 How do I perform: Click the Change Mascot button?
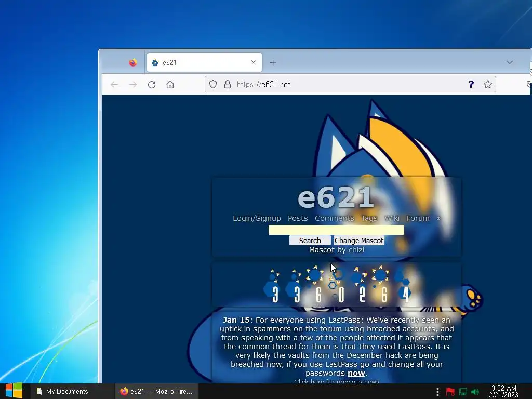click(x=359, y=240)
